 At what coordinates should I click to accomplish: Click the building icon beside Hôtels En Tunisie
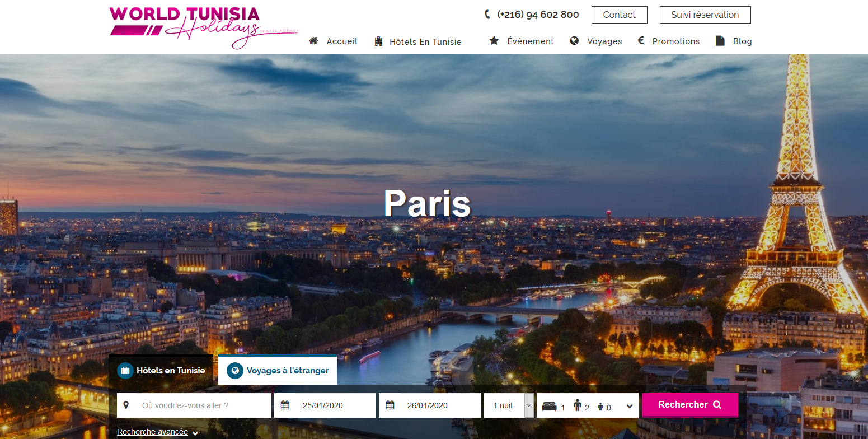click(379, 41)
